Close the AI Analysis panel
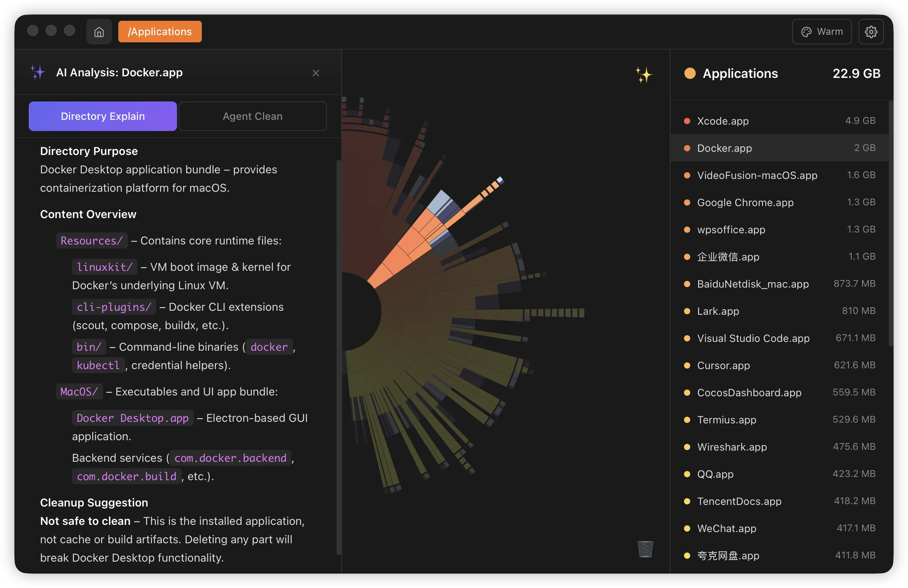 tap(316, 73)
